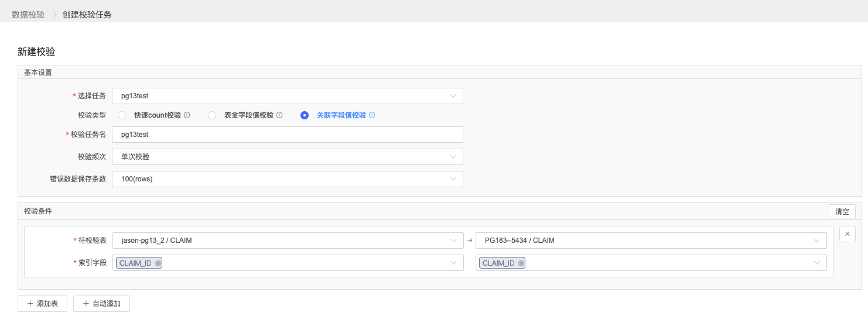This screenshot has width=868, height=316.
Task: Click 校验任务名 text input field
Action: point(287,135)
